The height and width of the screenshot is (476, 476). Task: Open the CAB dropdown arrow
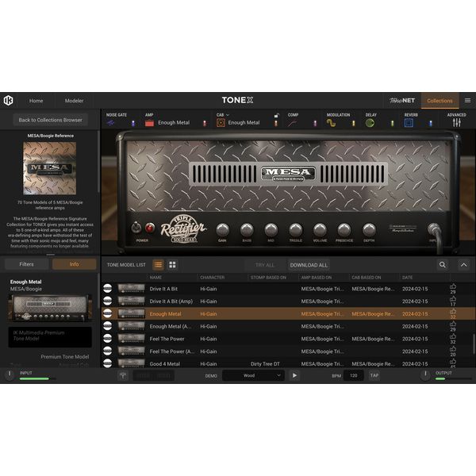[228, 115]
